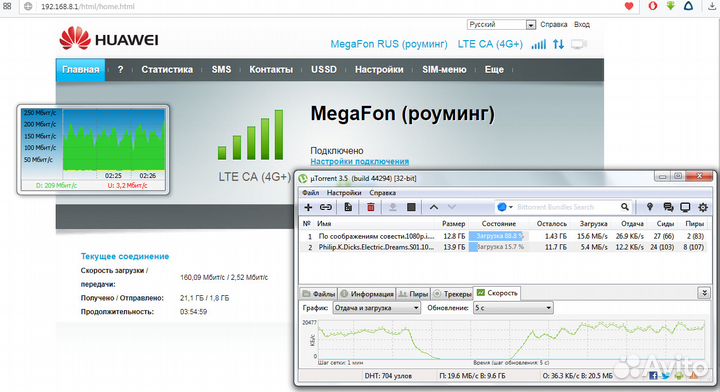Open the Статистика page in Huawei menu

pos(167,70)
